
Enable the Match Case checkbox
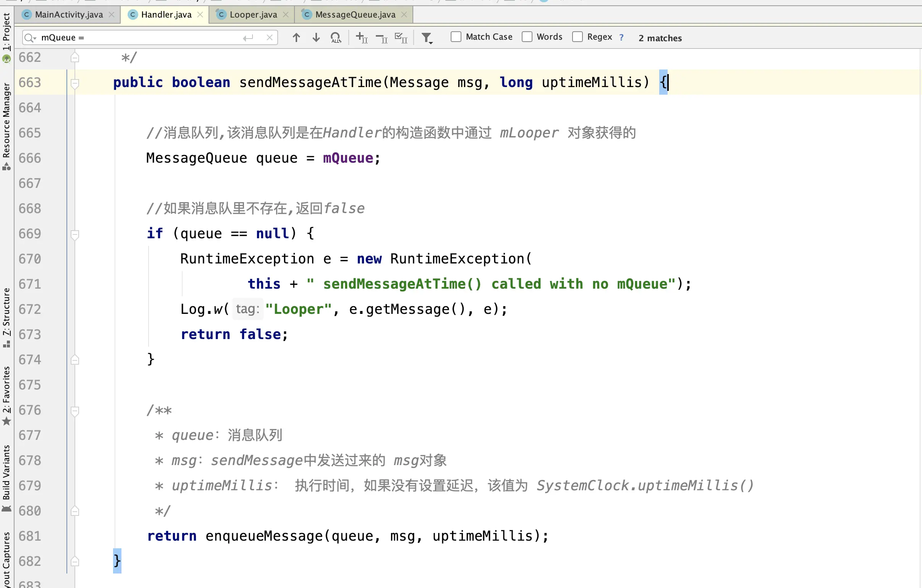(456, 37)
